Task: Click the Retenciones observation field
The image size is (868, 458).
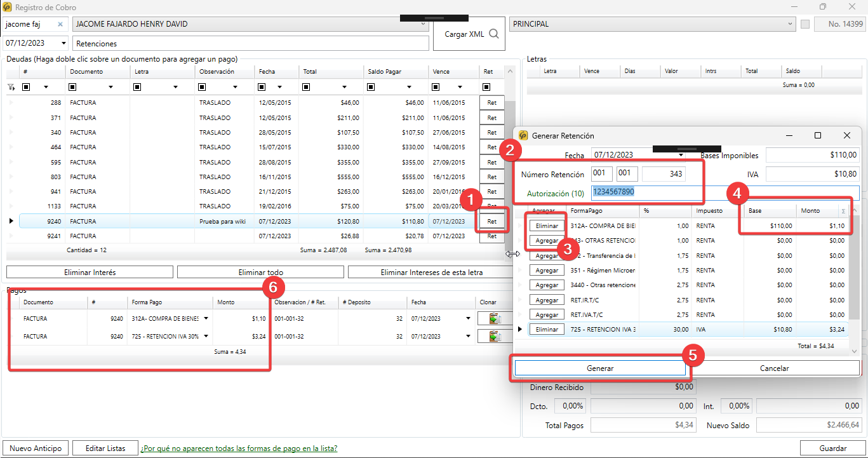Action: 251,44
